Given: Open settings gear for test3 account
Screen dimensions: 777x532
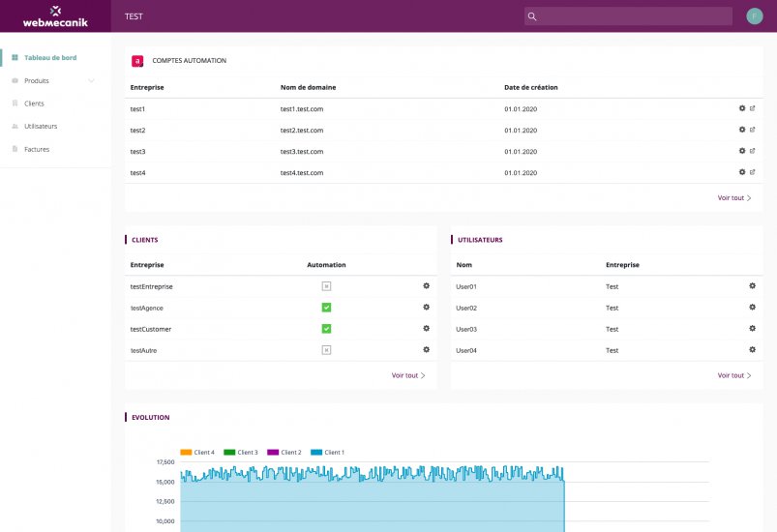Looking at the screenshot, I should tap(742, 151).
